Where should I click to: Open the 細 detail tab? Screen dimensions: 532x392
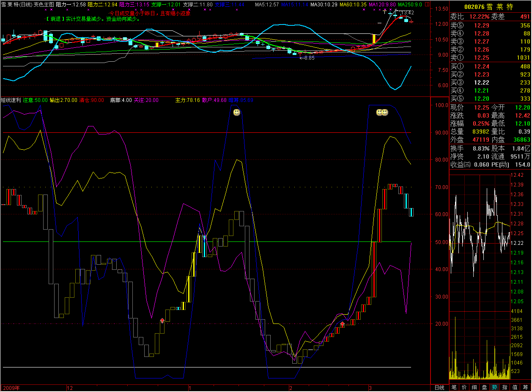pos(474,387)
